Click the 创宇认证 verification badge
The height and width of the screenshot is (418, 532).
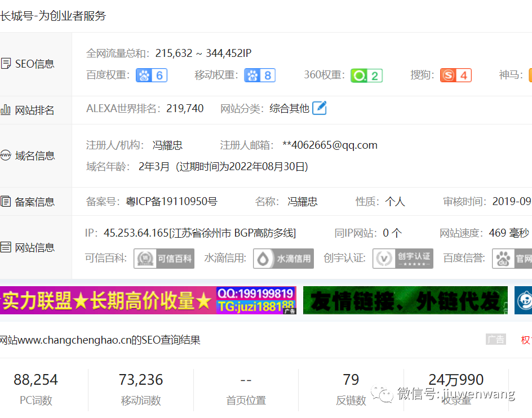coord(402,259)
